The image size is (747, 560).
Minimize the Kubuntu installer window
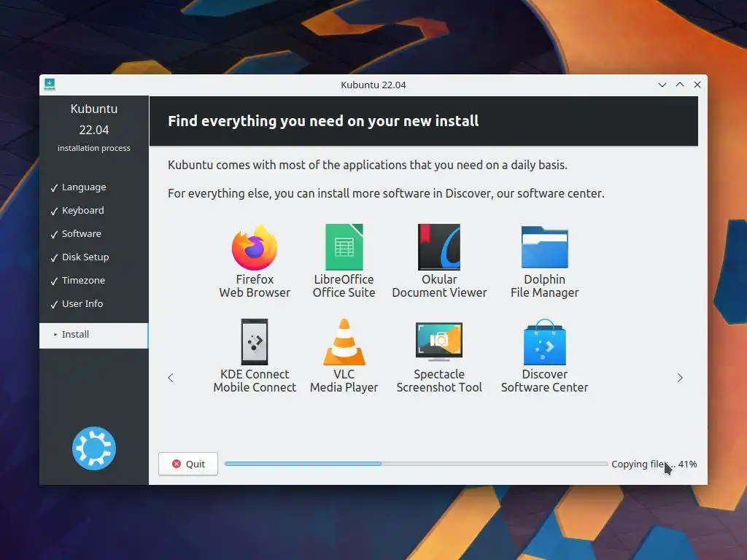(x=662, y=85)
